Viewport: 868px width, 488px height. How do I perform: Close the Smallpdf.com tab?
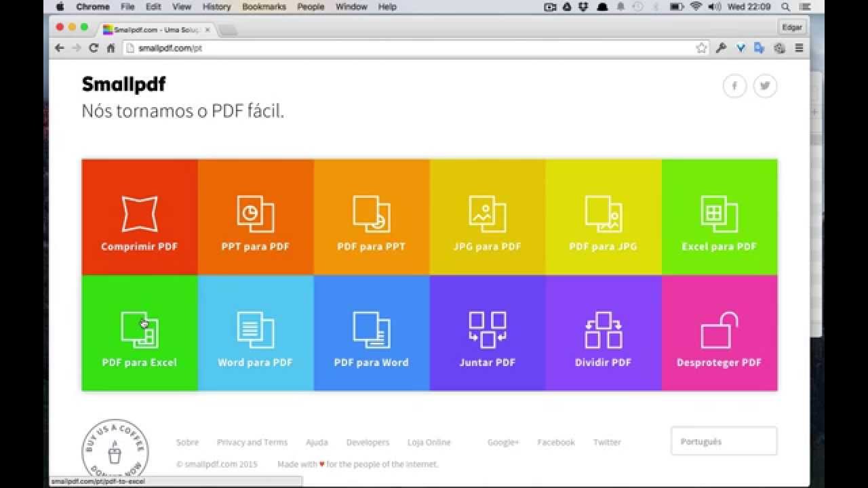(208, 30)
